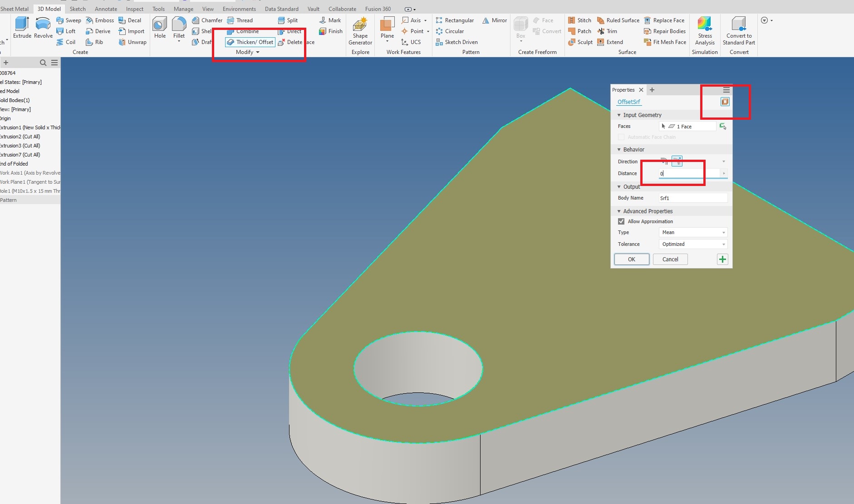Click the face chain selection icon
This screenshot has height=504, width=854.
coord(723,127)
